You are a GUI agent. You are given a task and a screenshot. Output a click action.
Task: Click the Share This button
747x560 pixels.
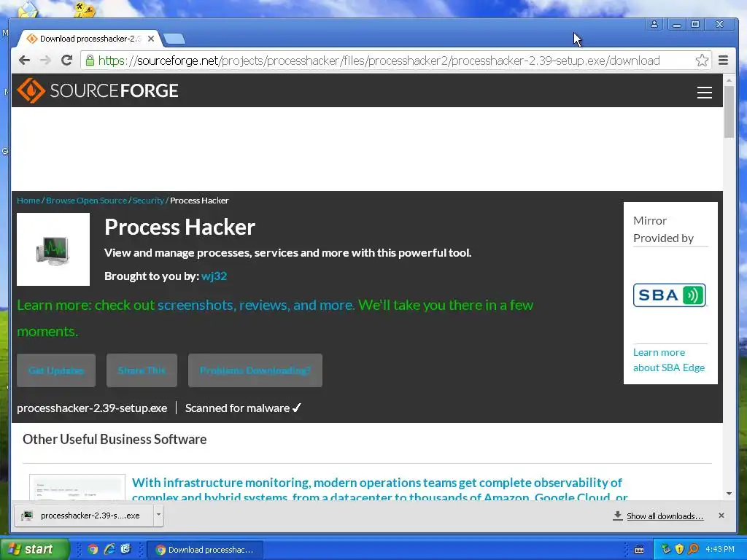142,370
